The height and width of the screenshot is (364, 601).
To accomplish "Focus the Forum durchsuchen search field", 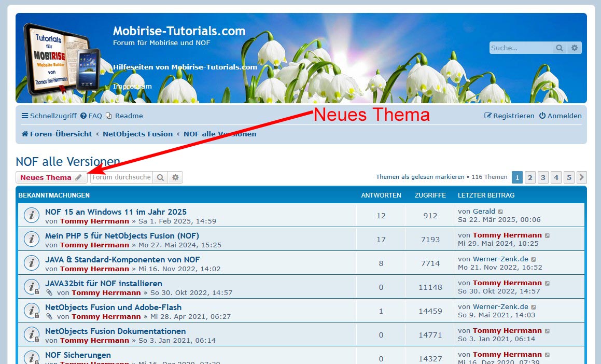I will tap(121, 177).
